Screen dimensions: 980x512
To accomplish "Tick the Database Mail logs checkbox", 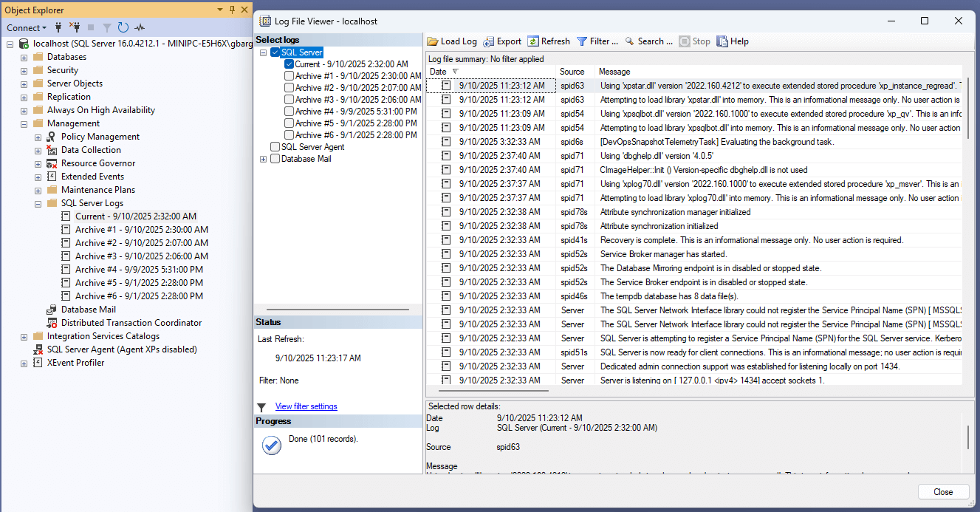I will tap(275, 159).
